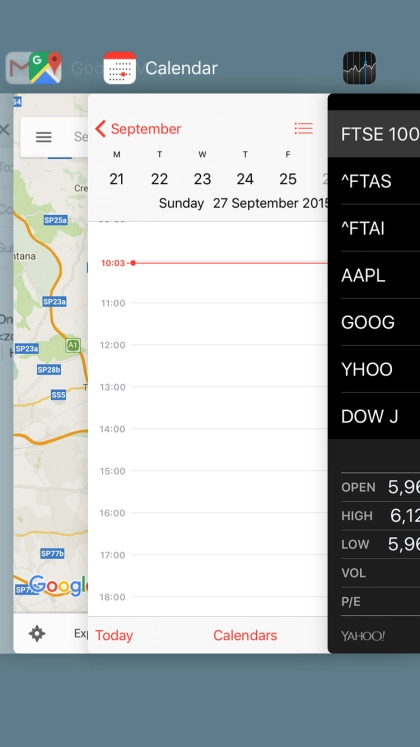Select Thursday 24 in week strip
The height and width of the screenshot is (747, 420).
pyautogui.click(x=245, y=179)
